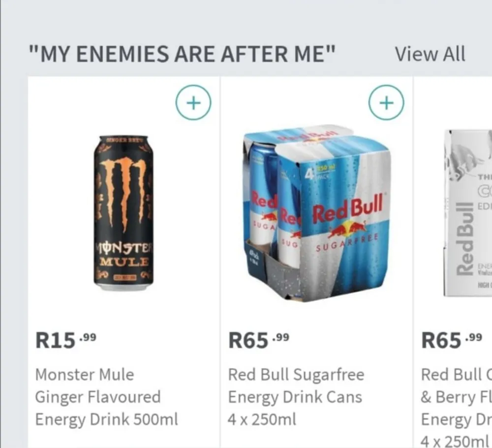Click the vertical RedBull logo on white pack
Viewport: 492px width, 448px height.
pyautogui.click(x=464, y=239)
